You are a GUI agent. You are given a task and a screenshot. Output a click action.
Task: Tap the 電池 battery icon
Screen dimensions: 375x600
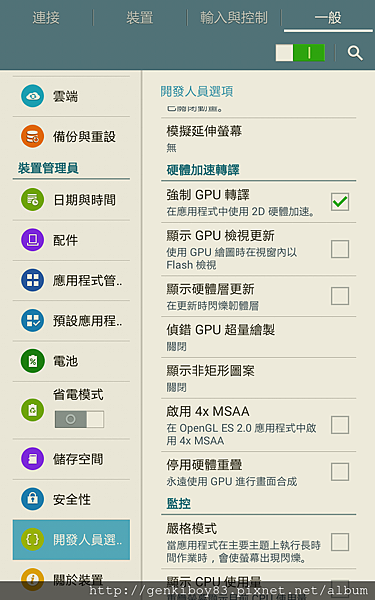click(33, 360)
